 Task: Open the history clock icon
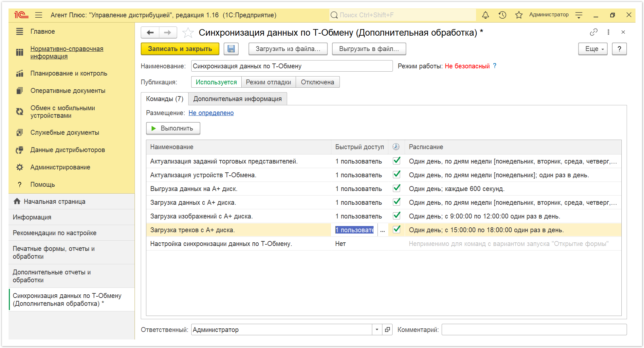502,15
